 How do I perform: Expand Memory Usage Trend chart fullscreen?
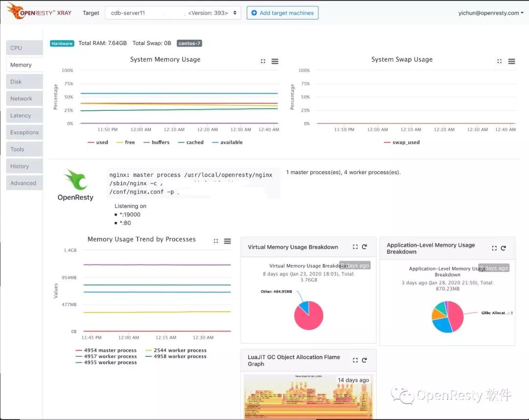(216, 241)
